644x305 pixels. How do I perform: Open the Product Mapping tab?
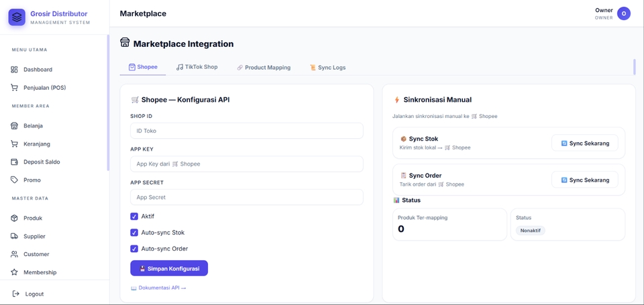pyautogui.click(x=264, y=67)
